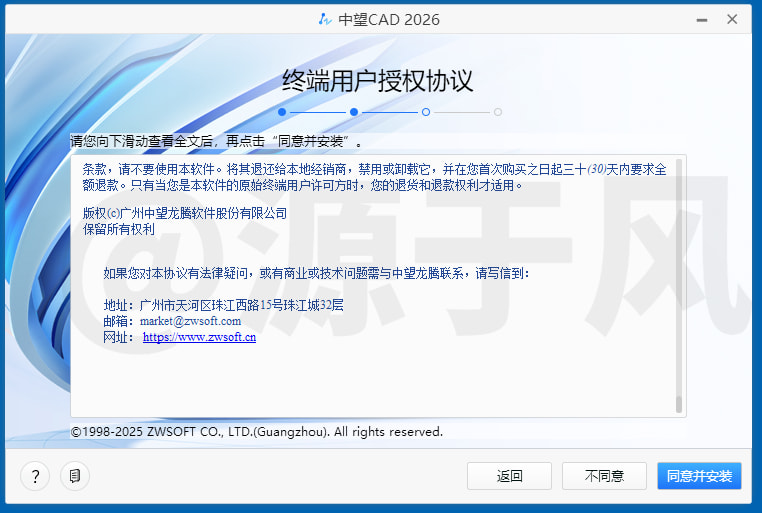Click the first progress step dot
This screenshot has width=762, height=513.
[282, 112]
